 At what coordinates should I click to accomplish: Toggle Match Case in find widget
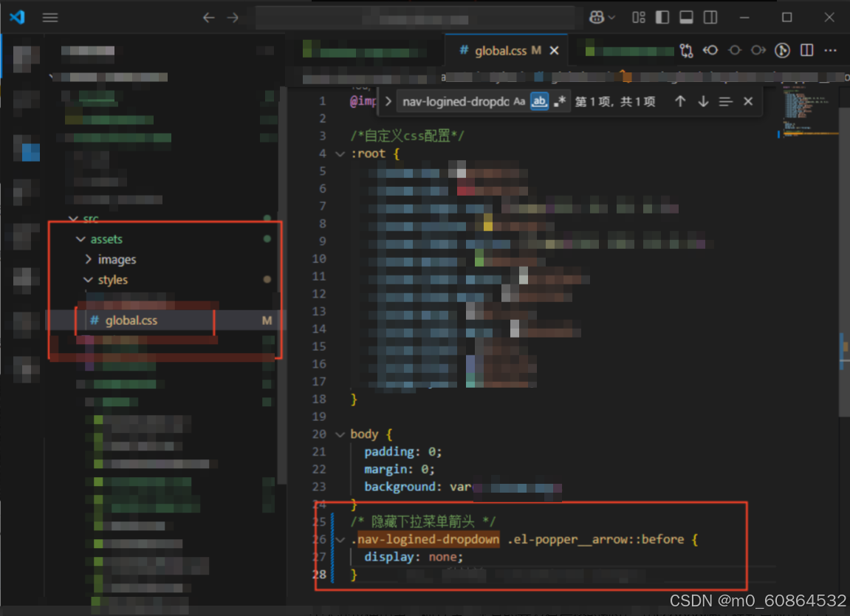click(519, 101)
